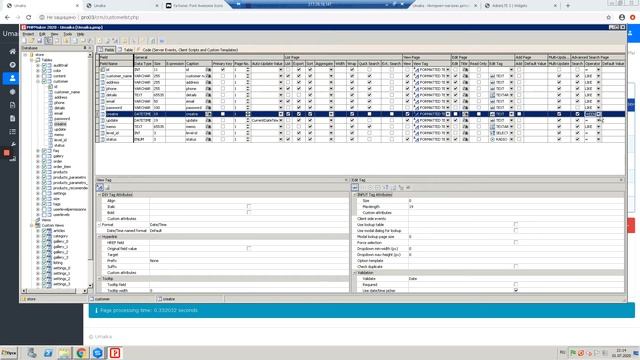Enable Use lookup table checkbox
The width and height of the screenshot is (640, 360).
[x=516, y=224]
